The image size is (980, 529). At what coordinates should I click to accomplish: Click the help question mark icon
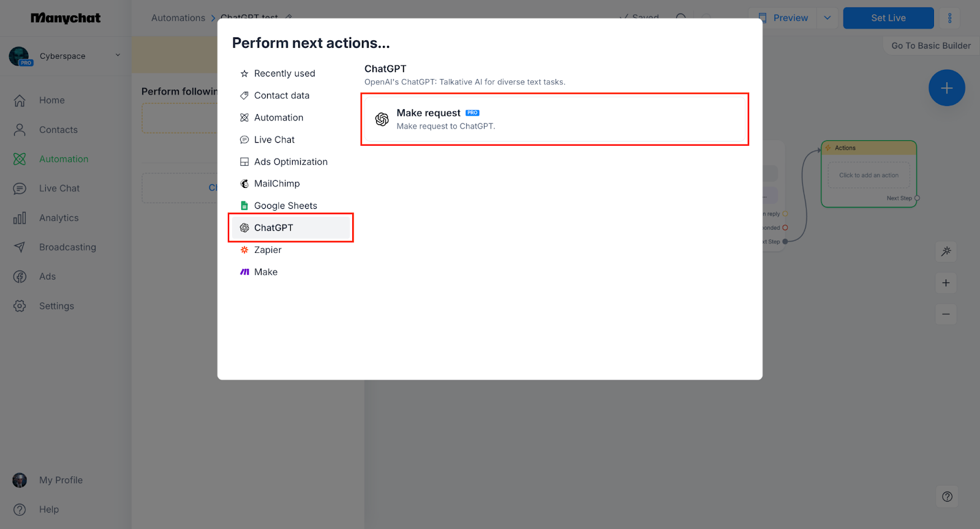(x=947, y=497)
